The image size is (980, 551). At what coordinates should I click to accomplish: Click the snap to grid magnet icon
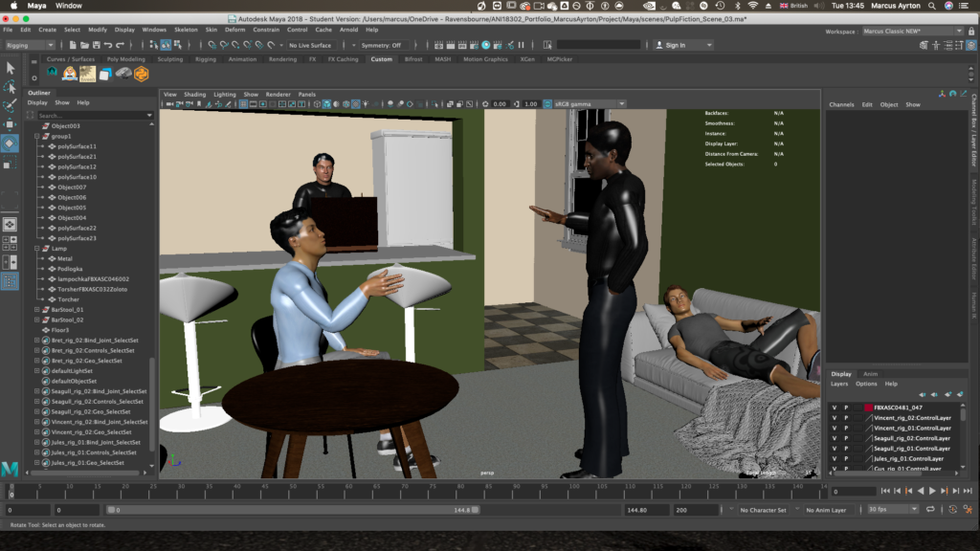(212, 45)
